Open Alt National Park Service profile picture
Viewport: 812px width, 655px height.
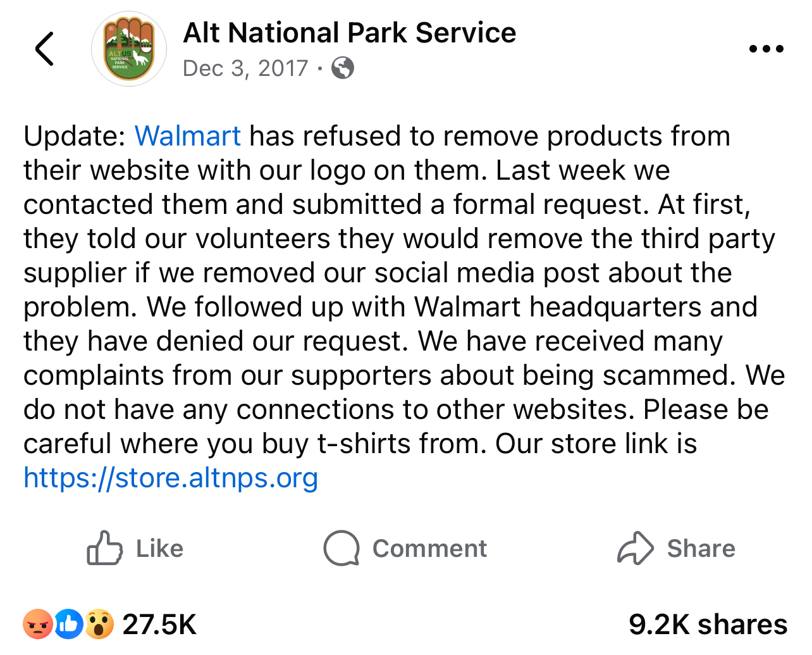coord(129,49)
